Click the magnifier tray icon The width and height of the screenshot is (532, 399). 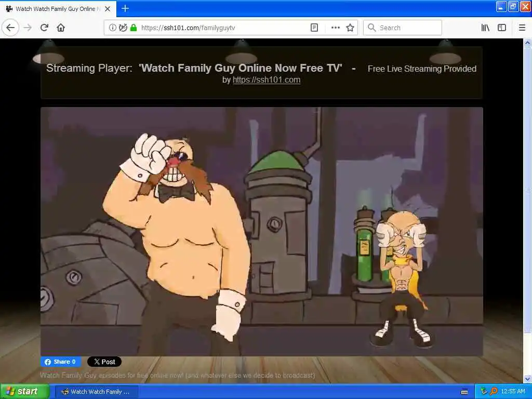tap(494, 392)
